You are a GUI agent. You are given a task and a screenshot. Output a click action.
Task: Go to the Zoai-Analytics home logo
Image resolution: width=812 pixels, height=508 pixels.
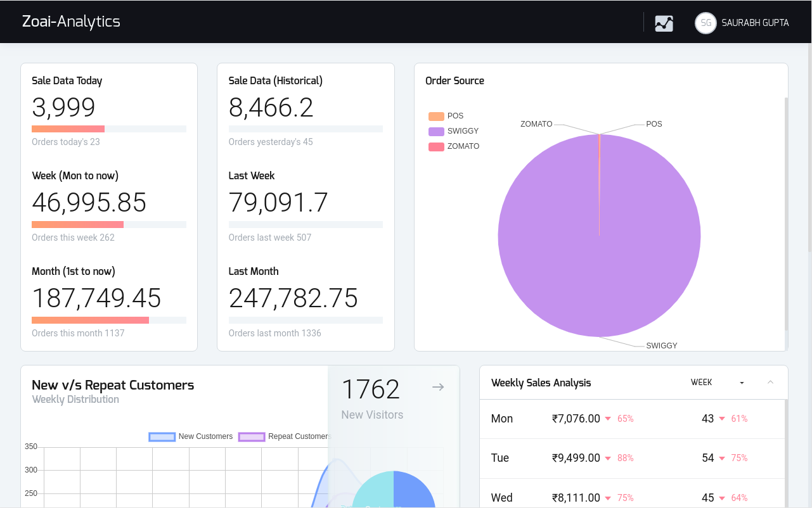[x=71, y=22]
